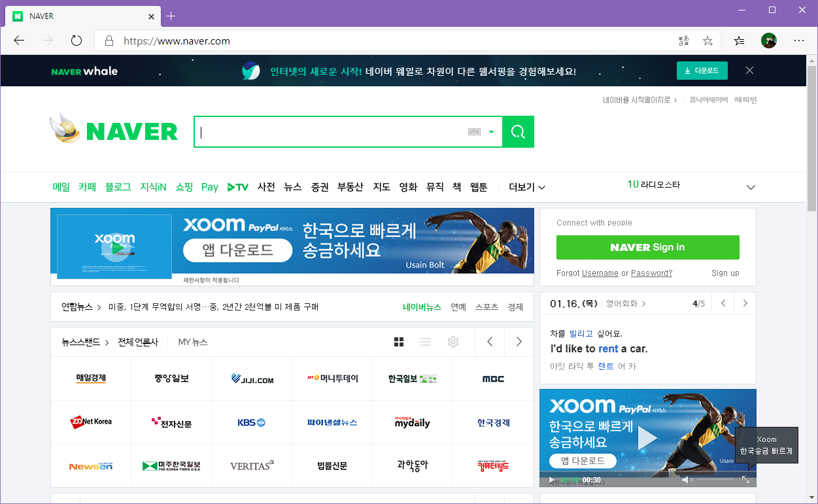This screenshot has width=818, height=504.
Task: Go to next newsstand page
Action: 519,341
